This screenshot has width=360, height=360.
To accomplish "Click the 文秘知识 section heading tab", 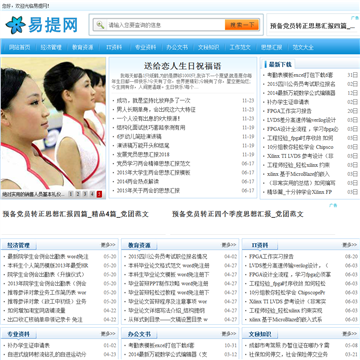I will pos(260,334).
